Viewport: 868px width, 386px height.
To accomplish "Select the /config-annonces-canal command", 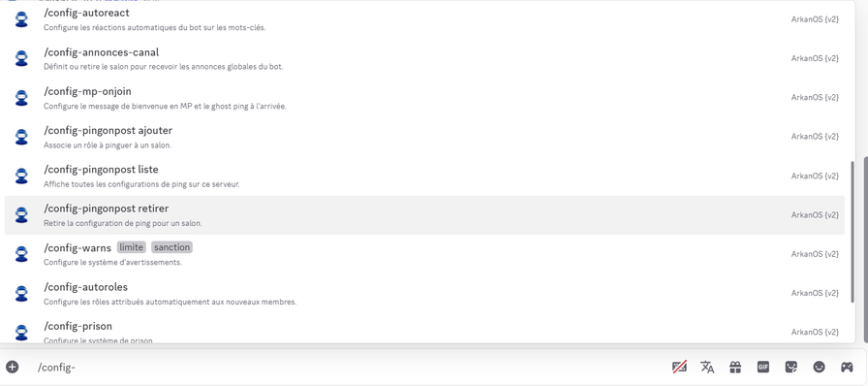I will [x=424, y=59].
